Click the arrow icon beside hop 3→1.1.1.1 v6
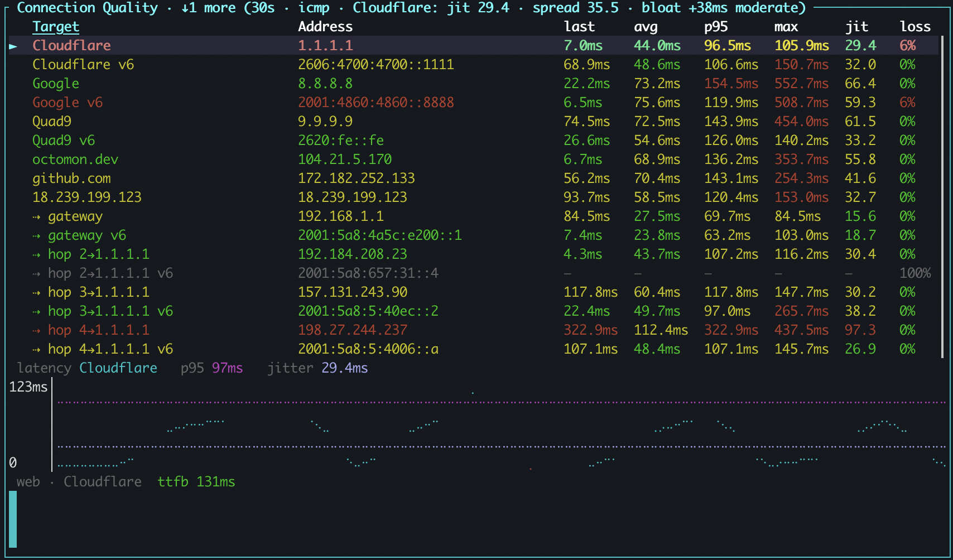Viewport: 953px width, 560px height. [36, 311]
